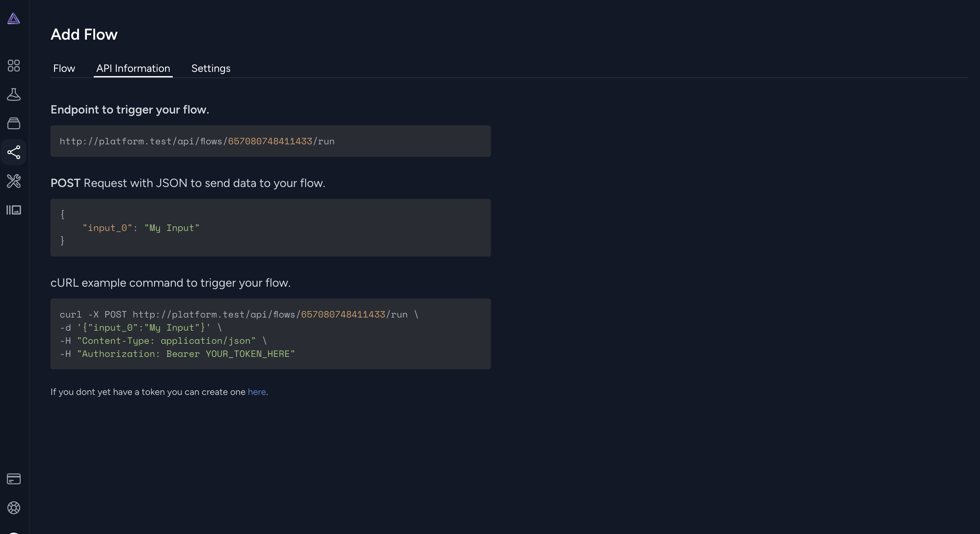Switch to the Flow tab
This screenshot has height=534, width=980.
[x=64, y=69]
